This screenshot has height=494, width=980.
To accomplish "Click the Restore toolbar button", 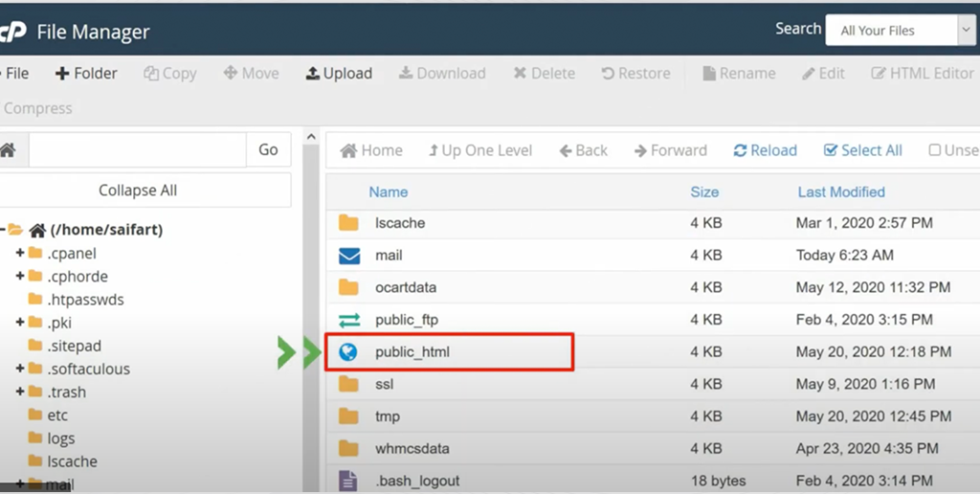I will click(x=635, y=73).
